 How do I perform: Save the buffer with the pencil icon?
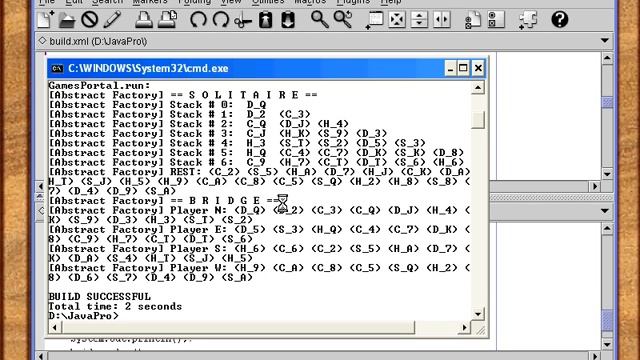pyautogui.click(x=112, y=20)
